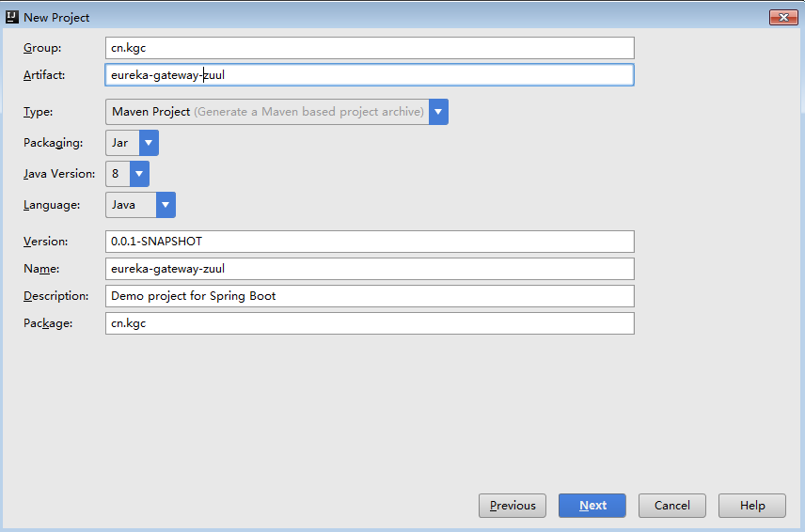Click the Next button
This screenshot has height=532, width=805.
point(592,506)
